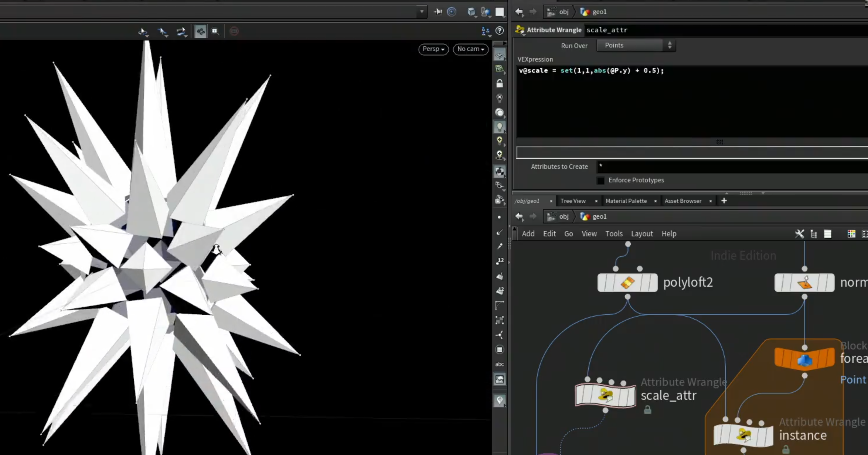Viewport: 868px width, 455px height.
Task: Click the back arrow in parameter pane
Action: (x=519, y=12)
